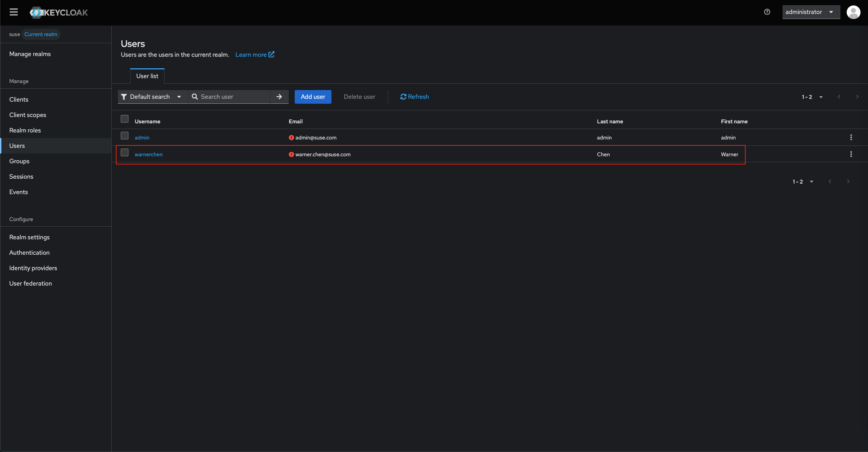
Task: Click the user avatar icon
Action: pos(853,12)
